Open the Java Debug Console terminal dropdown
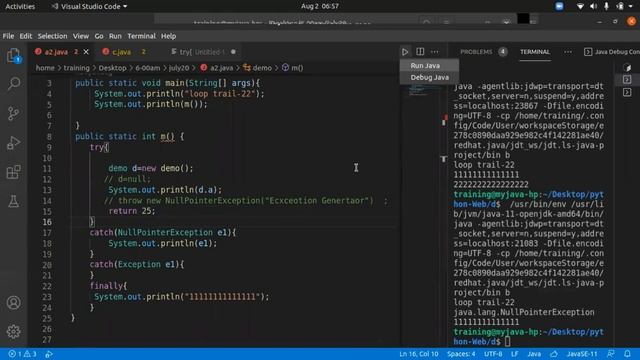 (611, 52)
